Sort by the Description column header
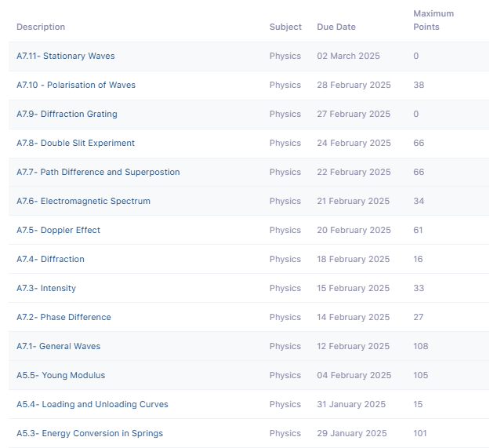497x448 pixels. (41, 27)
